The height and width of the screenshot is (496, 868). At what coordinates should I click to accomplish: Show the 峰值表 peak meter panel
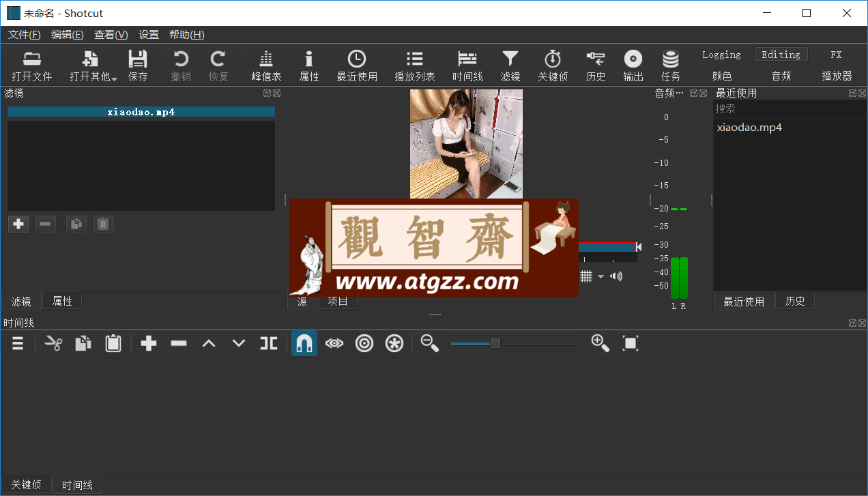tap(266, 66)
